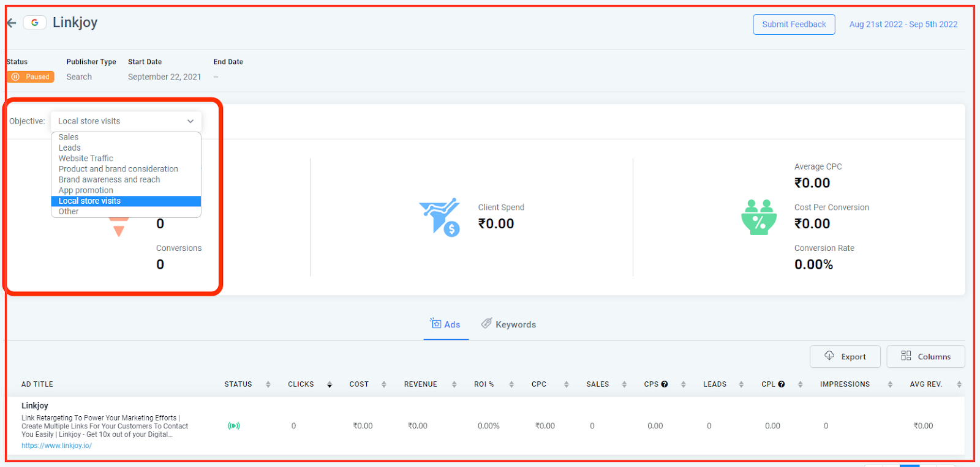Open the Aug 21st - Sep 5th date range
The width and height of the screenshot is (980, 467).
point(903,24)
